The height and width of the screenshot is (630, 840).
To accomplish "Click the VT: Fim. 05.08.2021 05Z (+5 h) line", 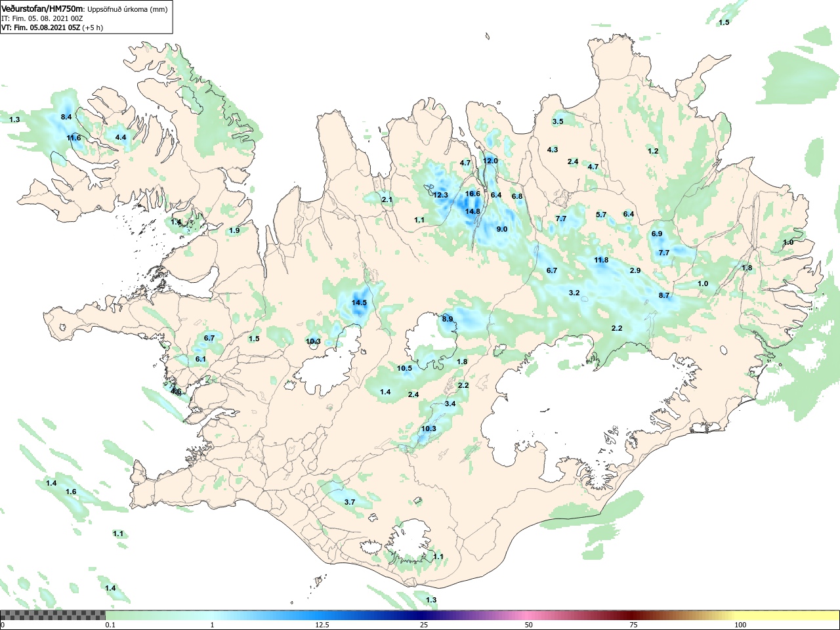I will (52, 28).
